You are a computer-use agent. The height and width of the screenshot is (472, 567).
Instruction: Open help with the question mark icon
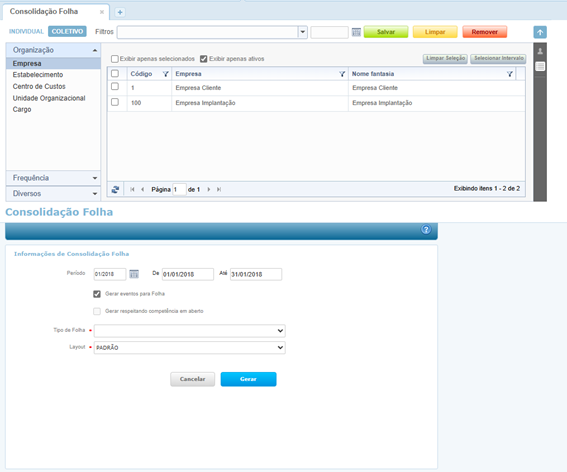click(x=426, y=229)
